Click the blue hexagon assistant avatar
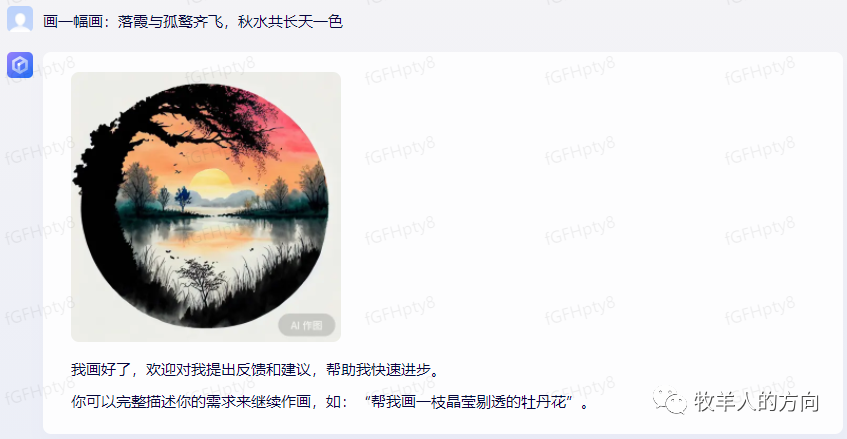The width and height of the screenshot is (847, 439). [x=20, y=65]
